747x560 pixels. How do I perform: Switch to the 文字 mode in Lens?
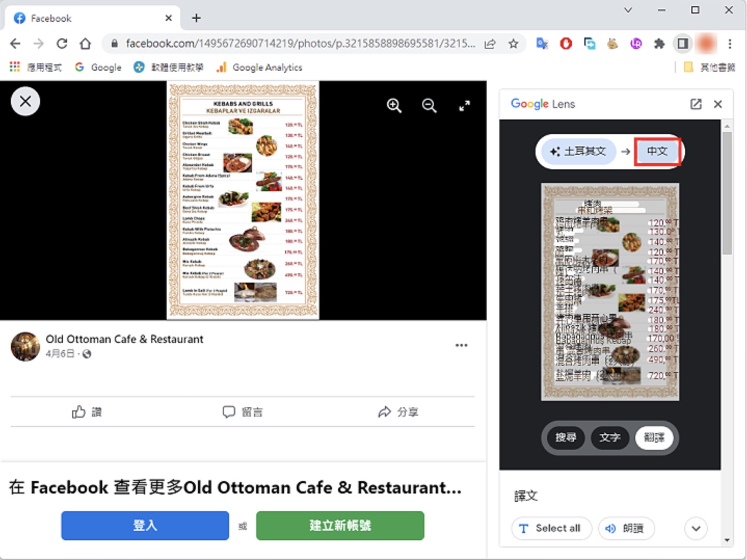pos(610,437)
